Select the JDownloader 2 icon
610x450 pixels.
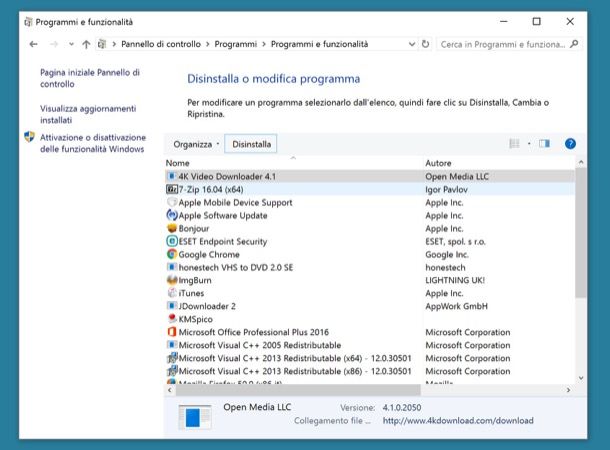click(172, 306)
